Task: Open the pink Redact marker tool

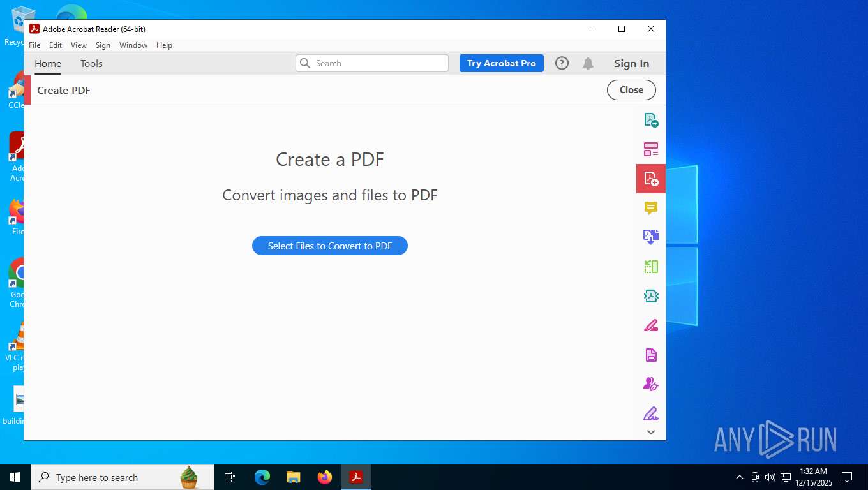Action: (651, 325)
